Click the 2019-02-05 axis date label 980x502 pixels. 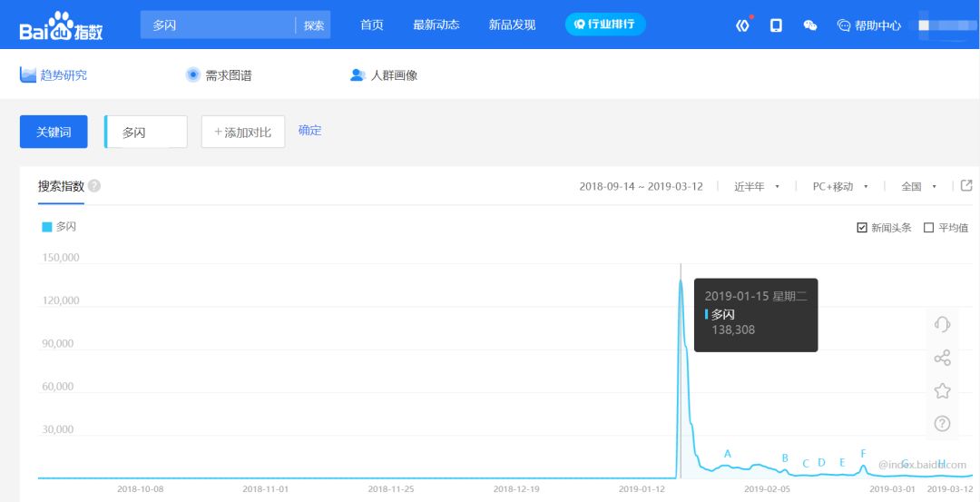(x=768, y=488)
